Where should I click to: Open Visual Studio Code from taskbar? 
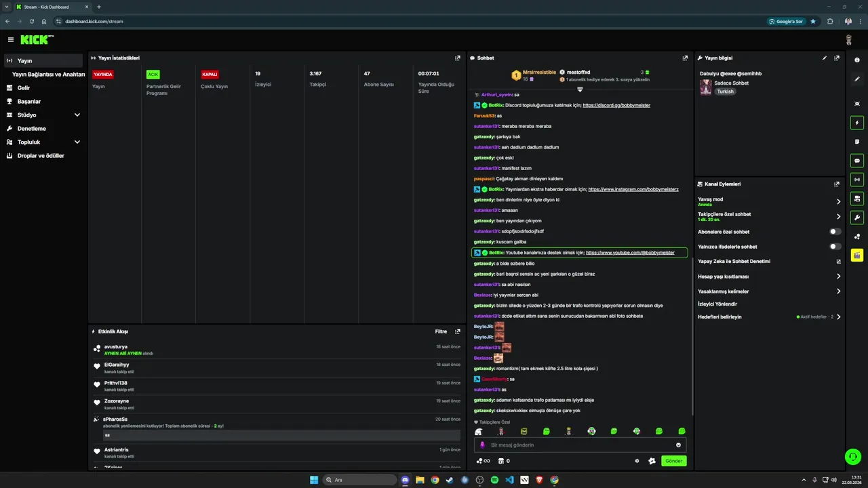[509, 480]
